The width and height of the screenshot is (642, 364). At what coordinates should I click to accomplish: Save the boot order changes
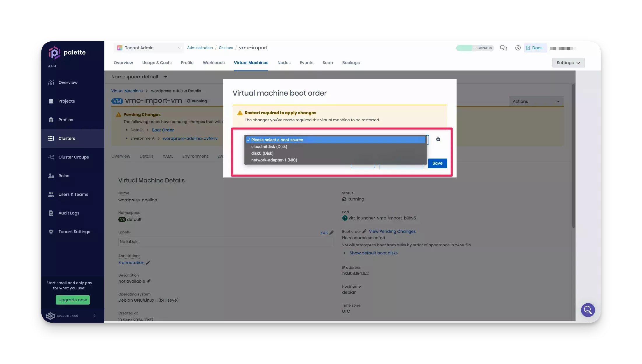click(437, 163)
